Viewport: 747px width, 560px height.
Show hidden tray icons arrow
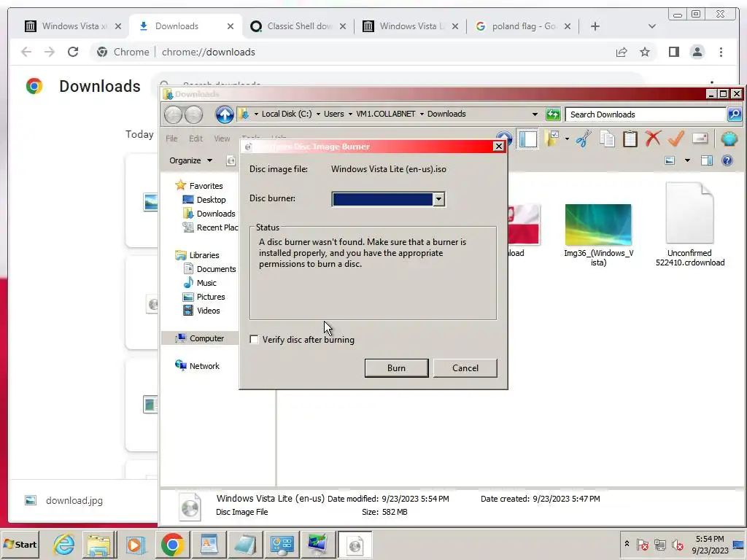pos(627,543)
